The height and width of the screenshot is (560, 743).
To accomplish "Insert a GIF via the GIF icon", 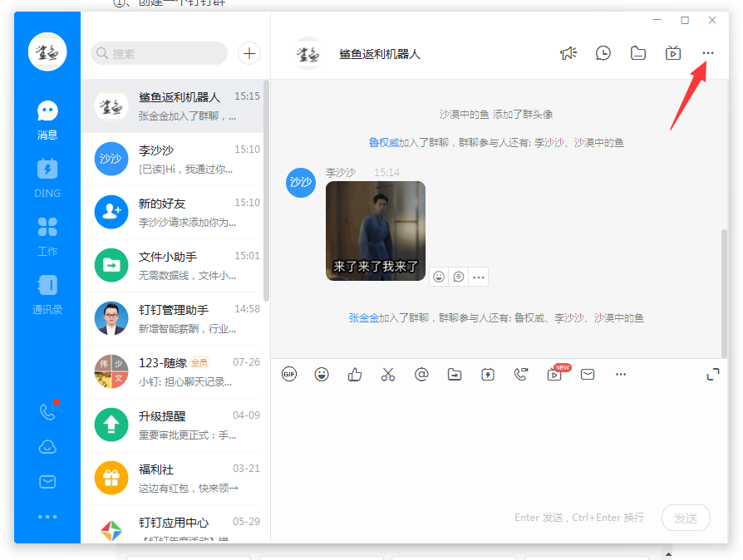I will 289,374.
